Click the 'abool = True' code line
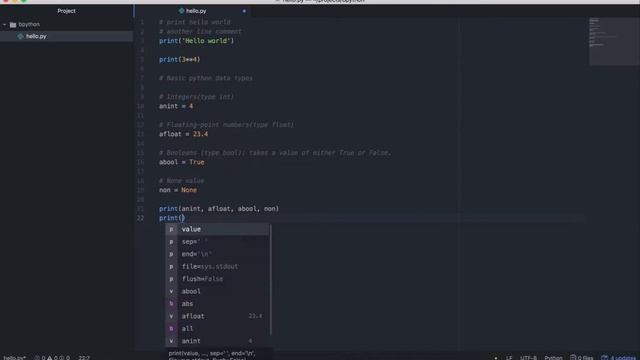640x360 pixels. pos(182,162)
